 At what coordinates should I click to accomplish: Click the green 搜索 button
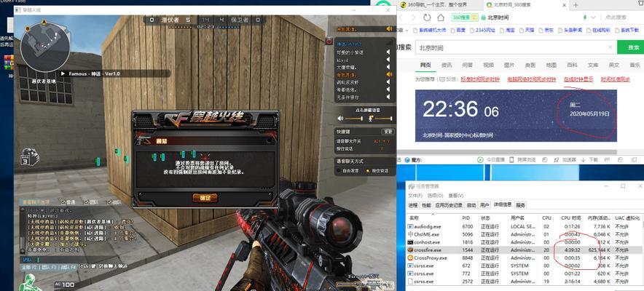(x=632, y=47)
